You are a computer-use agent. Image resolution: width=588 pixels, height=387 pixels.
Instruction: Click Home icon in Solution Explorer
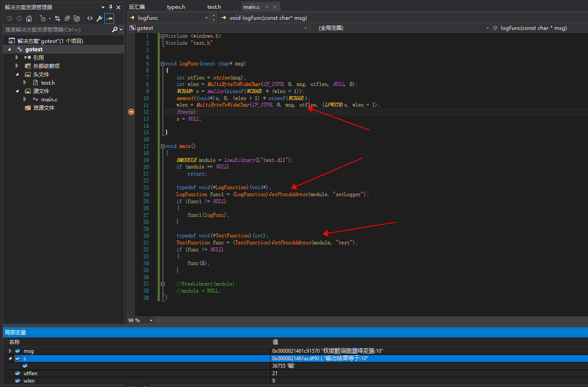(29, 18)
